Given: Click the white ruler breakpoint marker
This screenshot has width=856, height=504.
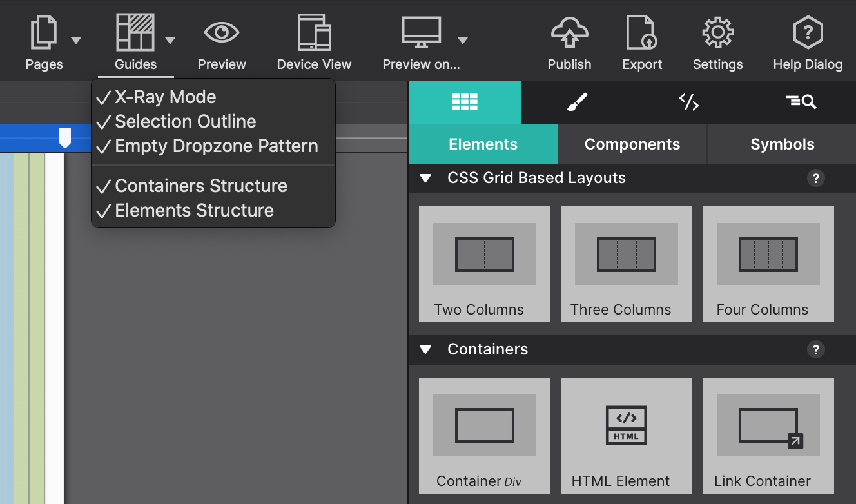Looking at the screenshot, I should pyautogui.click(x=65, y=137).
